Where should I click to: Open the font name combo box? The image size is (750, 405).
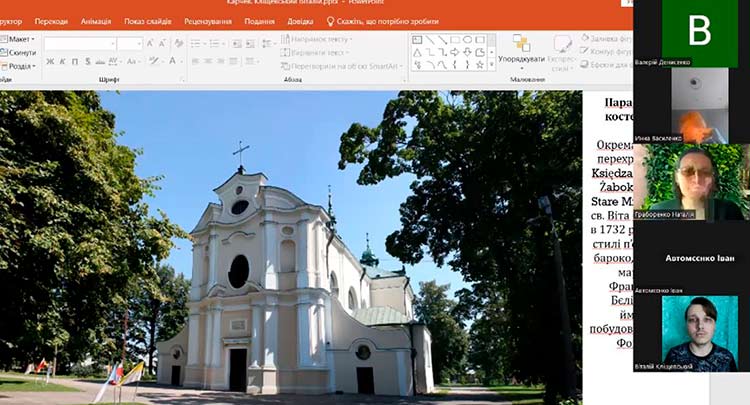coord(80,43)
